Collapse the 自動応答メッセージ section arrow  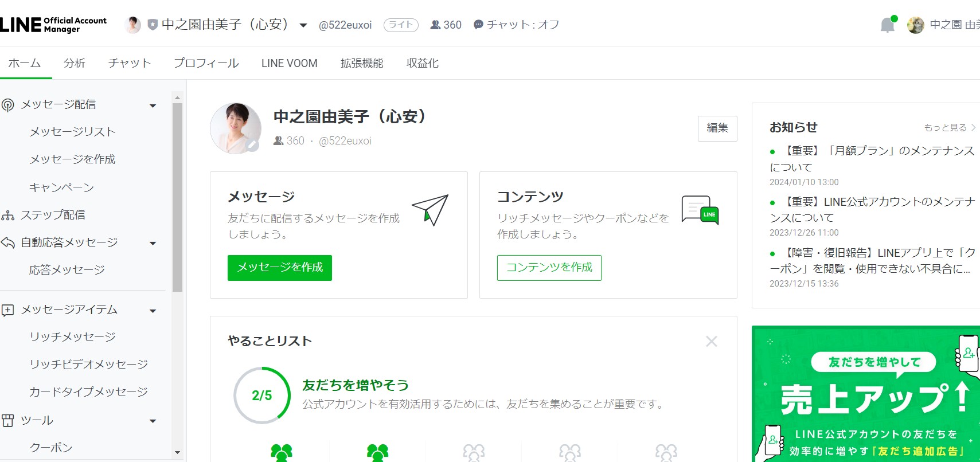tap(153, 244)
